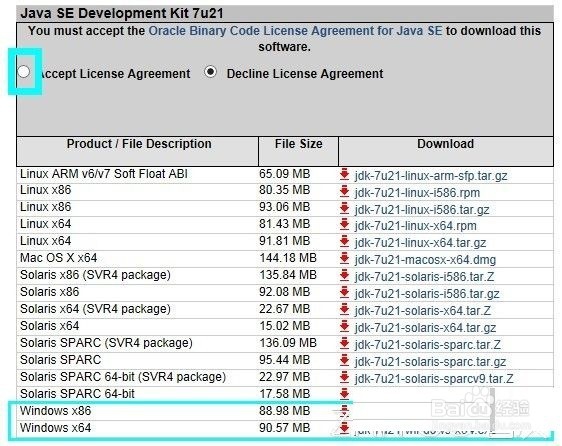562x446 pixels.
Task: Download jdk-7u21-linux-i586.rpm
Action: (x=417, y=193)
